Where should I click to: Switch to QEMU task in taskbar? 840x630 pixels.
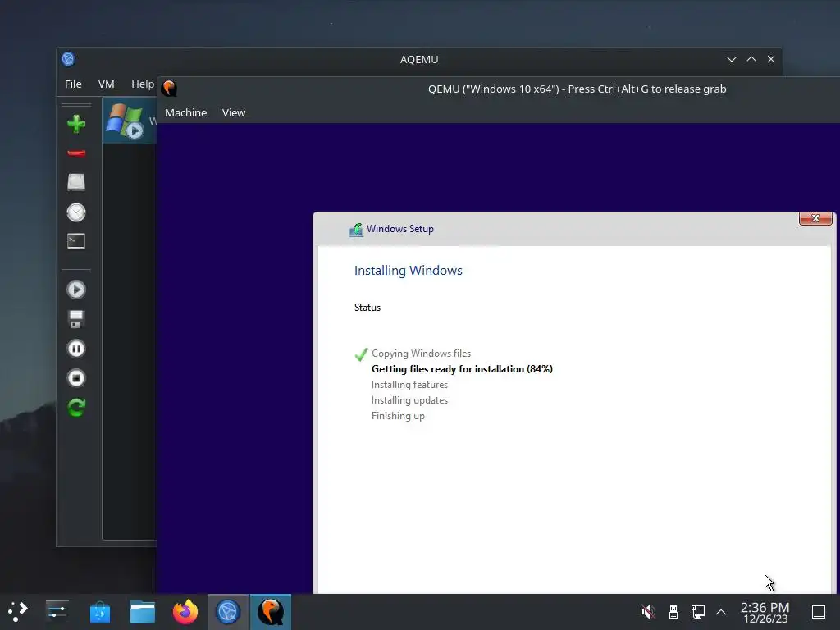[x=271, y=612]
